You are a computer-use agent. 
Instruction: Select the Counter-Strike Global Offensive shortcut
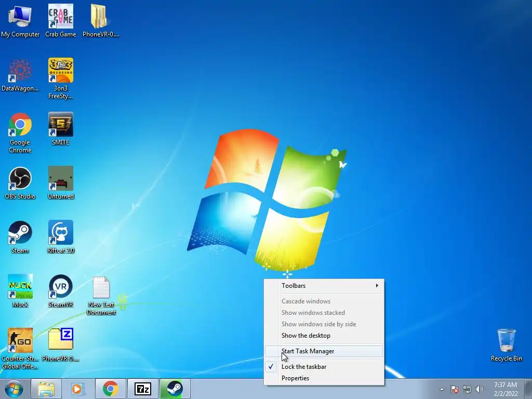coord(20,349)
